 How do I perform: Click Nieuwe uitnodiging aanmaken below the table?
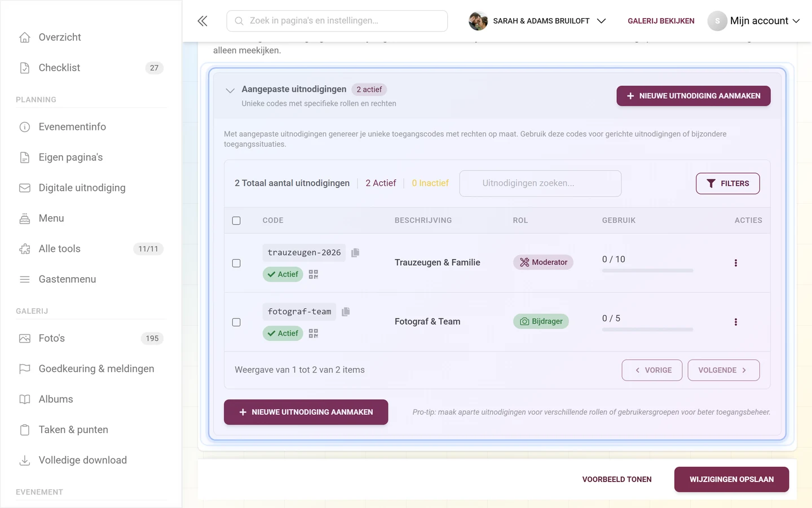click(306, 412)
